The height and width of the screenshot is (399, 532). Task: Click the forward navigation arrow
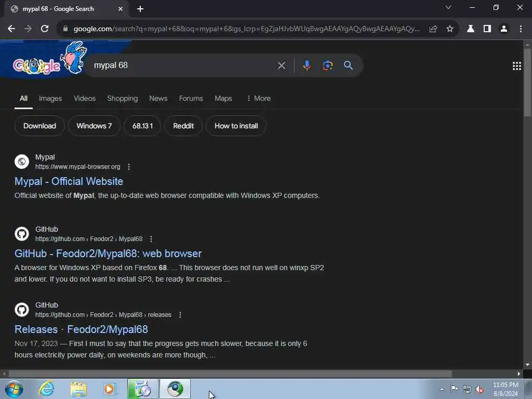click(x=28, y=29)
